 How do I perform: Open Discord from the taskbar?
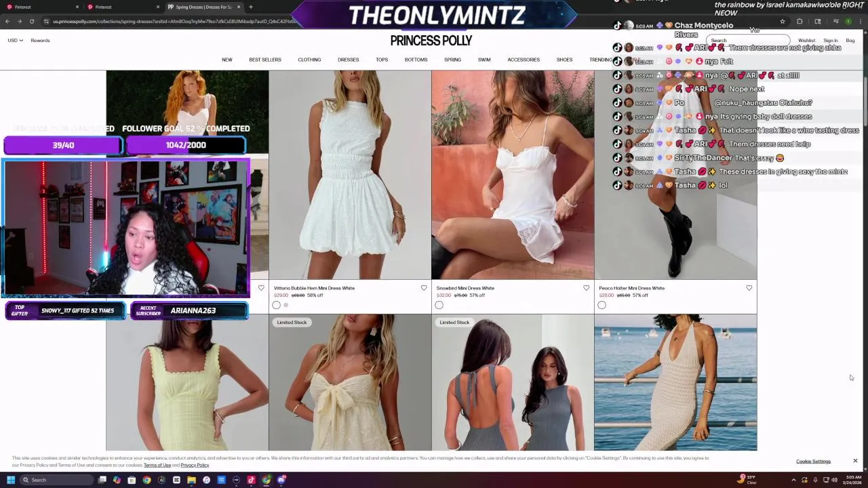[x=281, y=480]
